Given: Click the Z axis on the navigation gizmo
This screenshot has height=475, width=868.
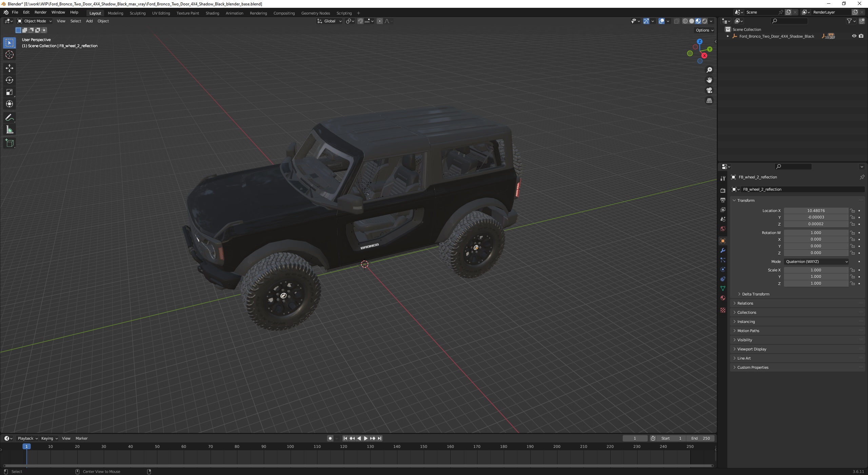Looking at the screenshot, I should 699,41.
